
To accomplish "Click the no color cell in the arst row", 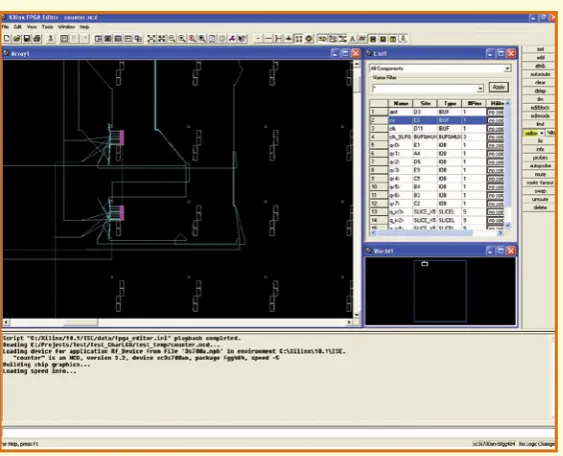I will pyautogui.click(x=496, y=112).
